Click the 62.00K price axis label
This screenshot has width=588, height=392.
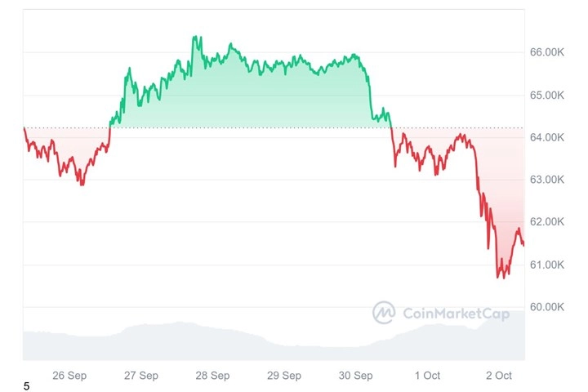[548, 222]
